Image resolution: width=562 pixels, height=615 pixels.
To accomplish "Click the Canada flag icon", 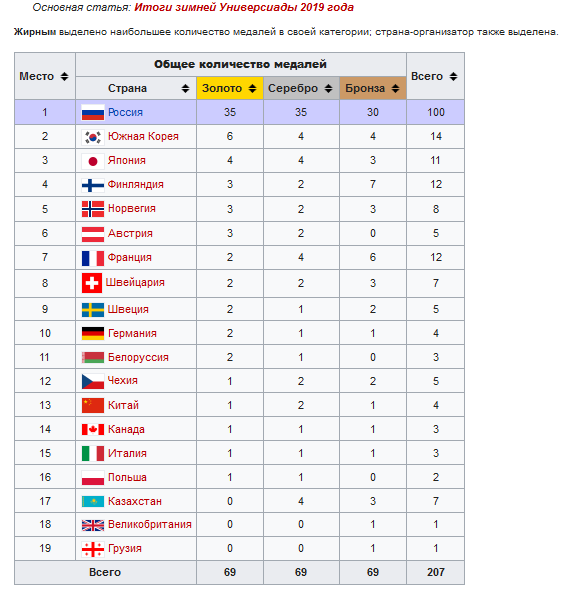I will tap(93, 429).
